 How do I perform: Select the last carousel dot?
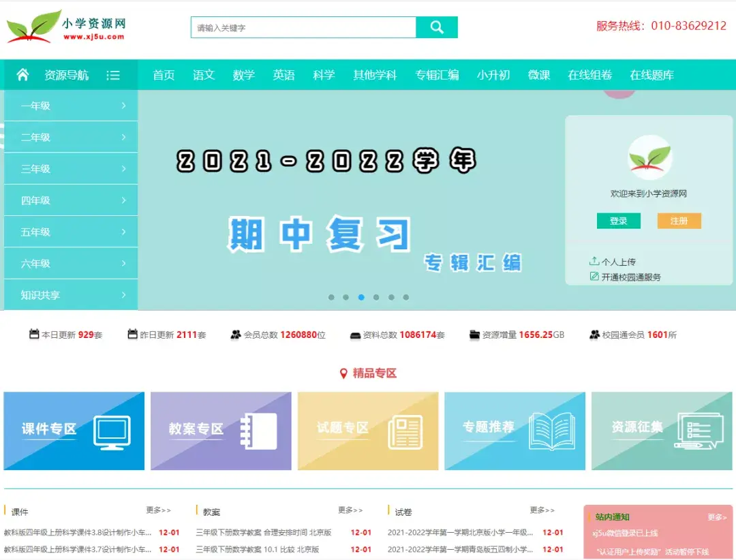406,297
